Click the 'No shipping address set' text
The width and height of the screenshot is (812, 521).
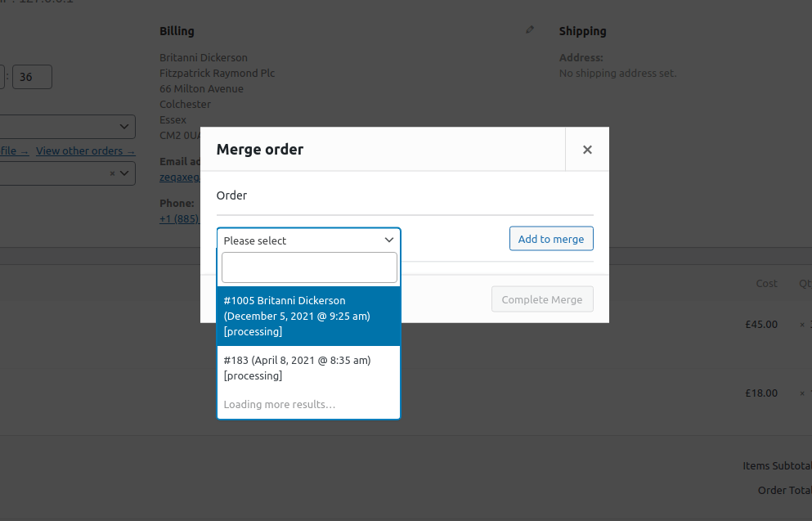coord(617,73)
